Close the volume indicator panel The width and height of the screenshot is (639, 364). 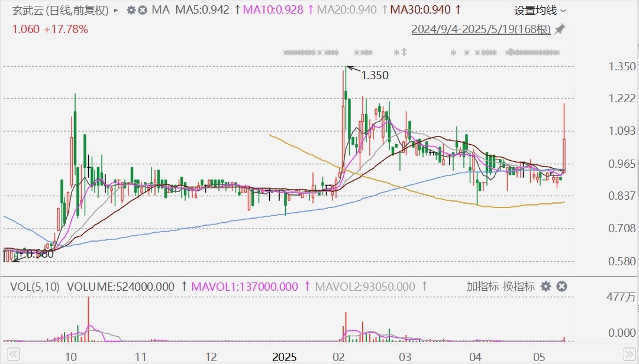[x=561, y=287]
